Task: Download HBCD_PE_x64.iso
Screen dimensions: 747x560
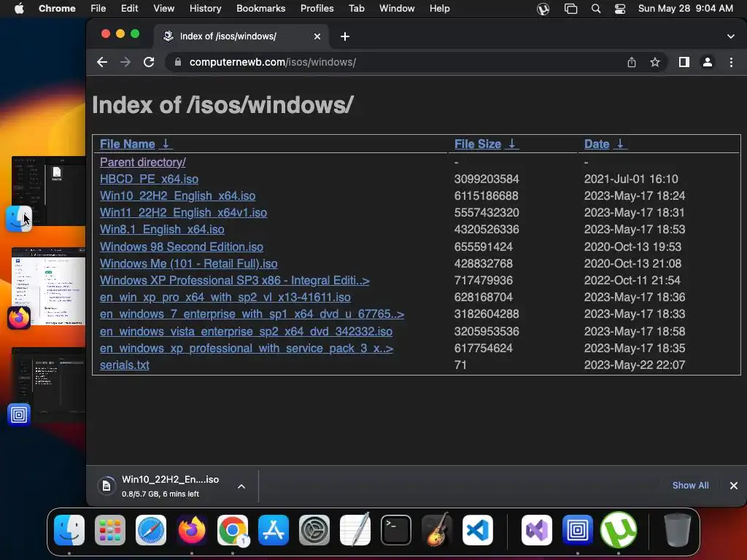Action: pos(149,179)
